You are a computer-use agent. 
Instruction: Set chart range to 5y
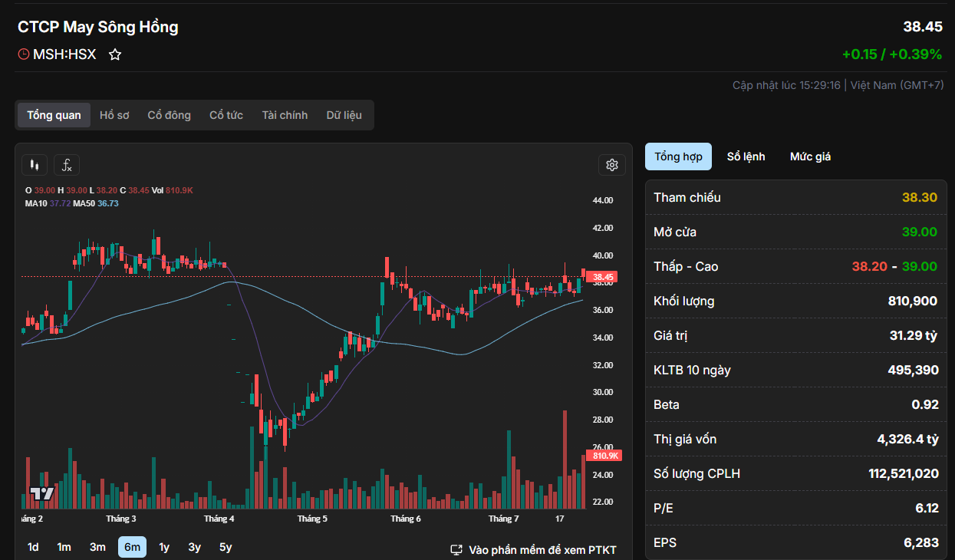coord(226,547)
